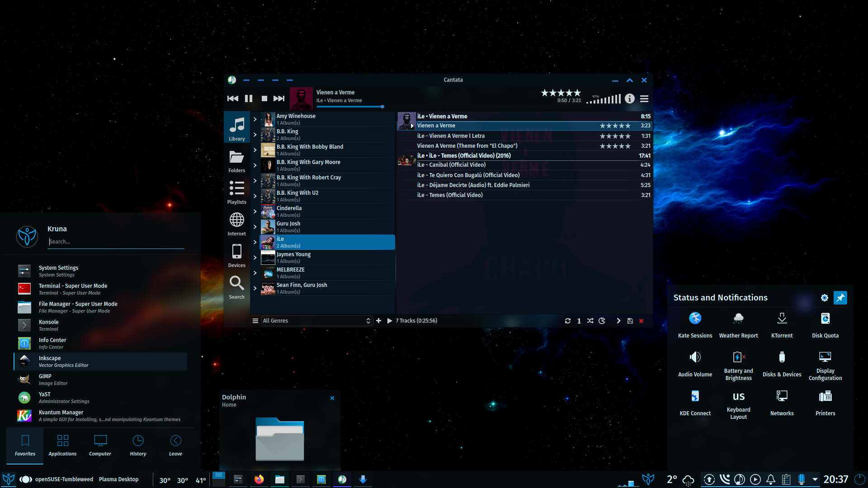Switch launcher to Computer tab
The image size is (868, 488).
[x=100, y=446]
